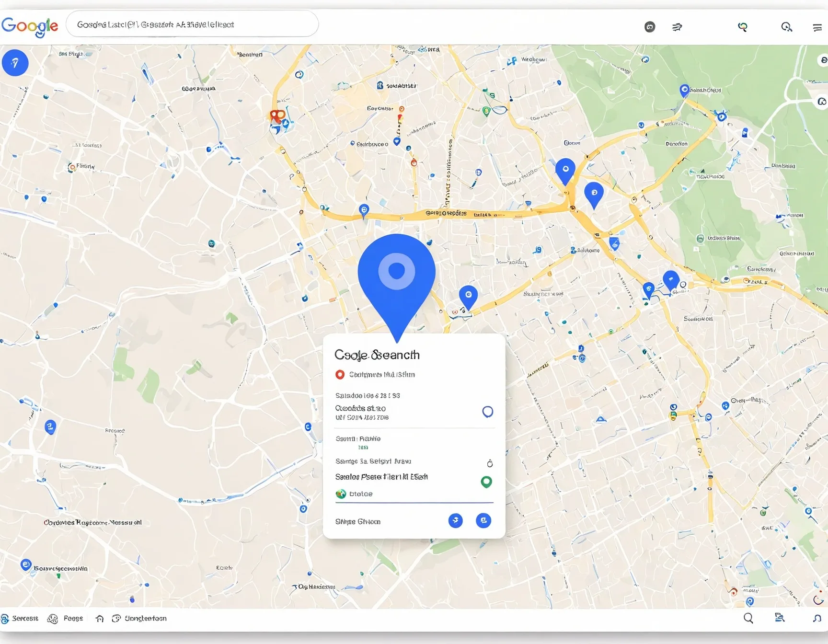Open the main menu hamburger icon
Viewport: 828px width, 644px height.
click(x=817, y=27)
